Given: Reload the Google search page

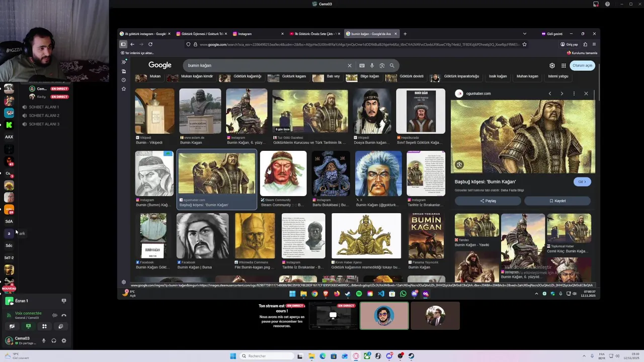Looking at the screenshot, I should point(150,44).
